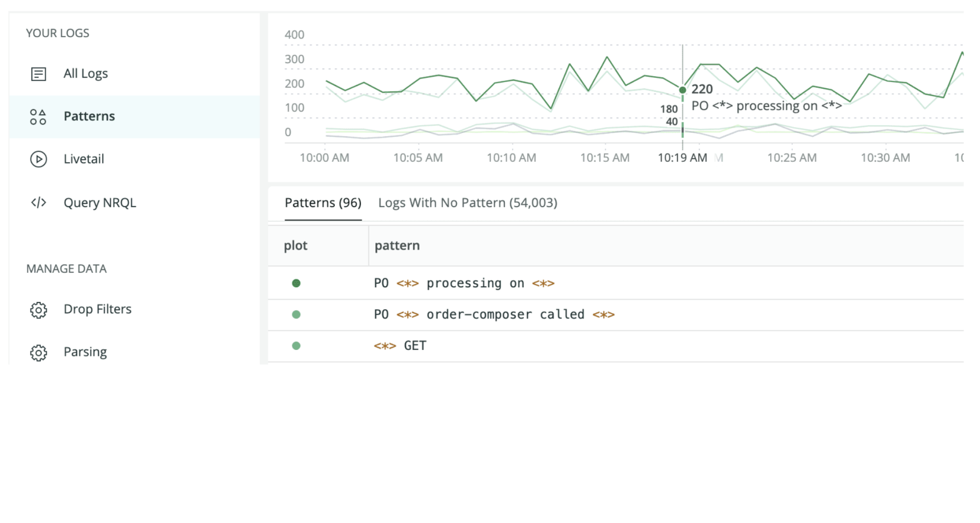Click the 220 data point on chart
Image resolution: width=980 pixels, height=523 pixels.
682,90
